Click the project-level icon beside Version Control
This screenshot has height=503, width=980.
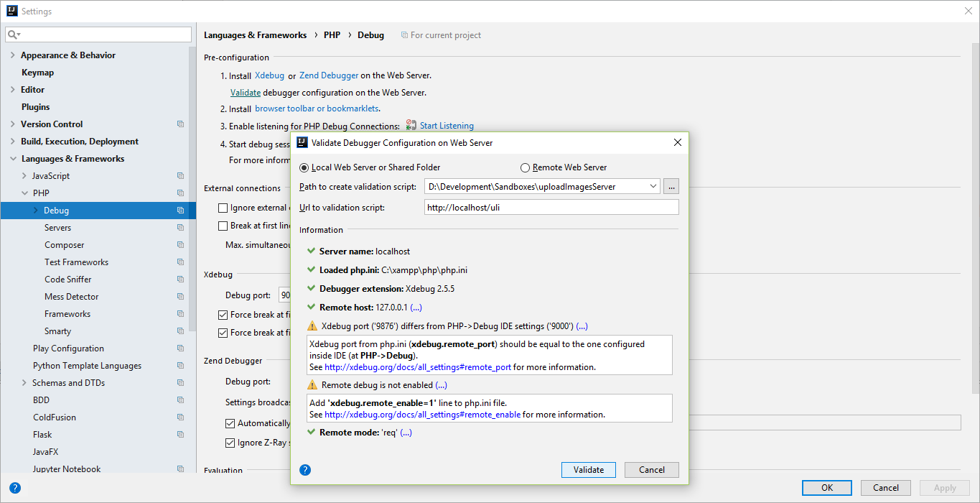(x=180, y=124)
